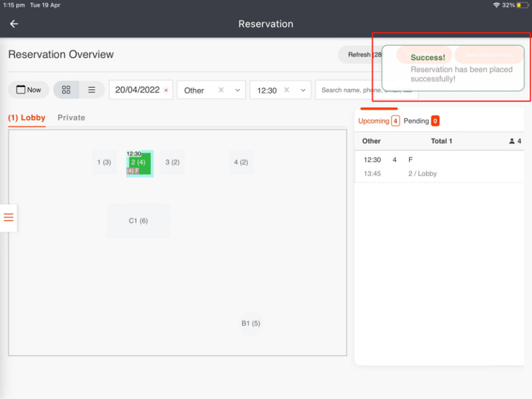Viewport: 532px width, 399px height.
Task: Select the green reserved table 2 (4)
Action: [138, 163]
